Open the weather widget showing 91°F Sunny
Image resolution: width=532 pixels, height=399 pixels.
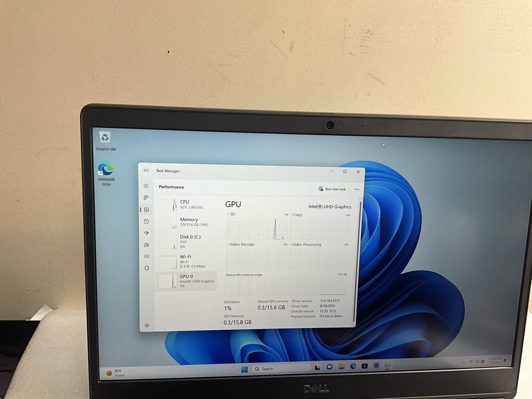click(115, 373)
